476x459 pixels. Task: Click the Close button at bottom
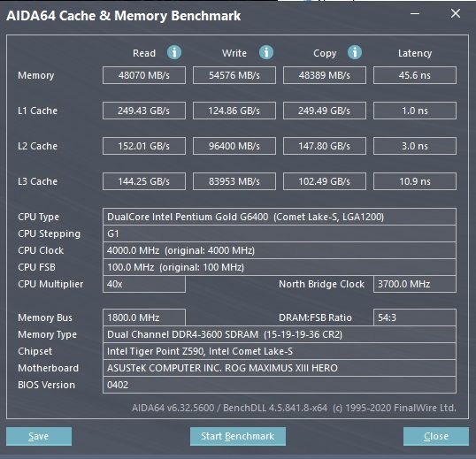tap(436, 436)
